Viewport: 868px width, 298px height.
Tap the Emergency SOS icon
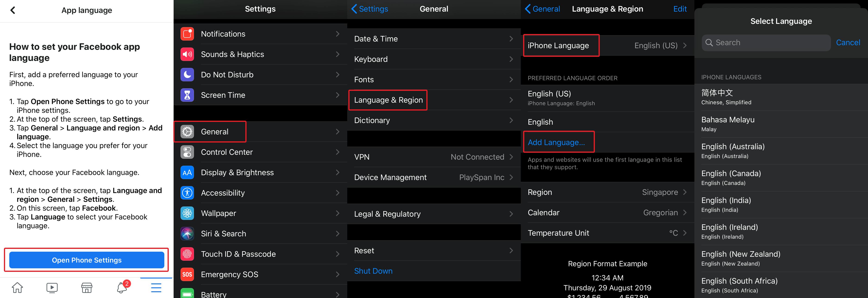(187, 274)
